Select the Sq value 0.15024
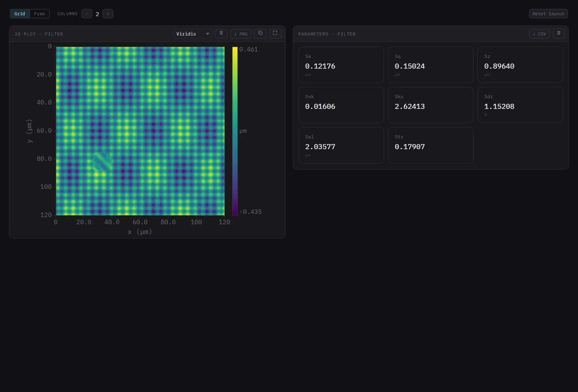Screen dimensions: 578x392 410,66
